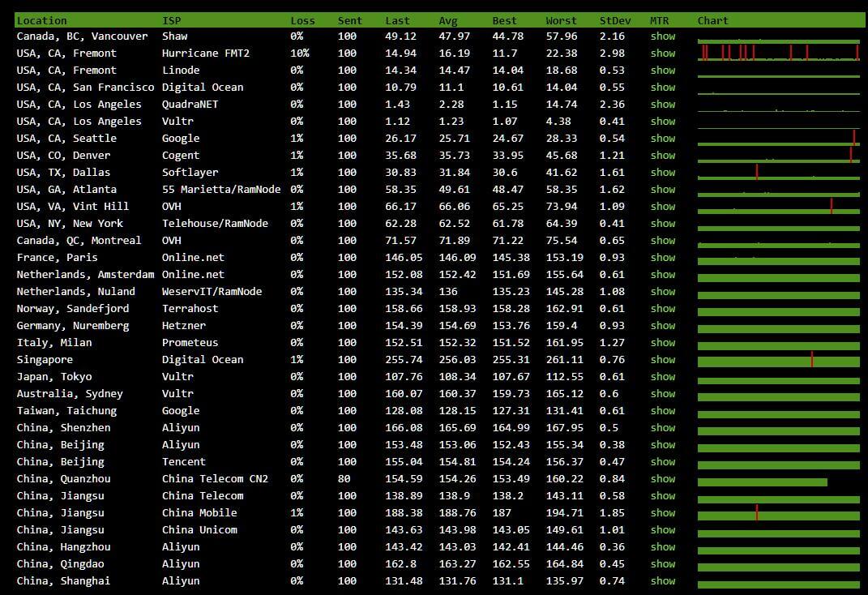Show MTR for Seattle Google row
This screenshot has height=595, width=868.
pyautogui.click(x=663, y=139)
